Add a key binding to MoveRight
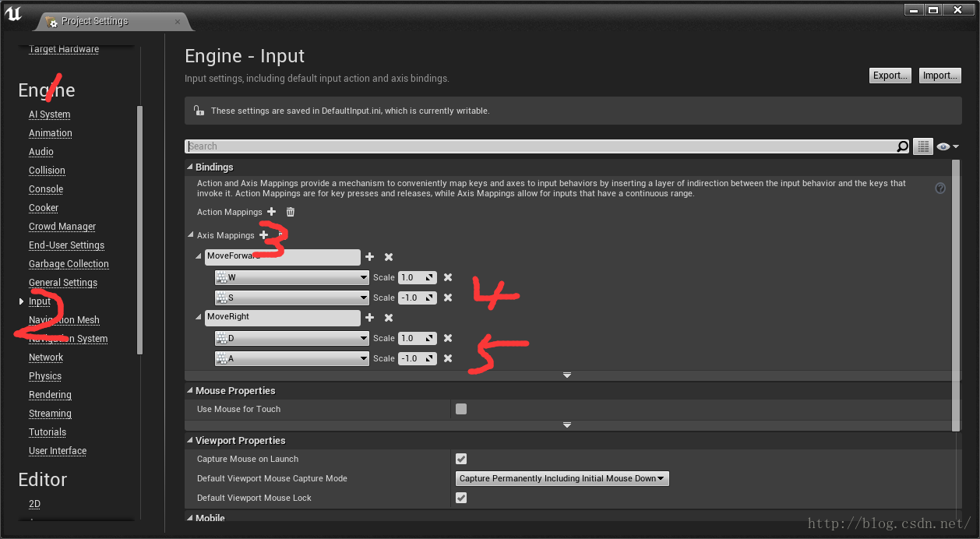The width and height of the screenshot is (980, 539). [369, 318]
